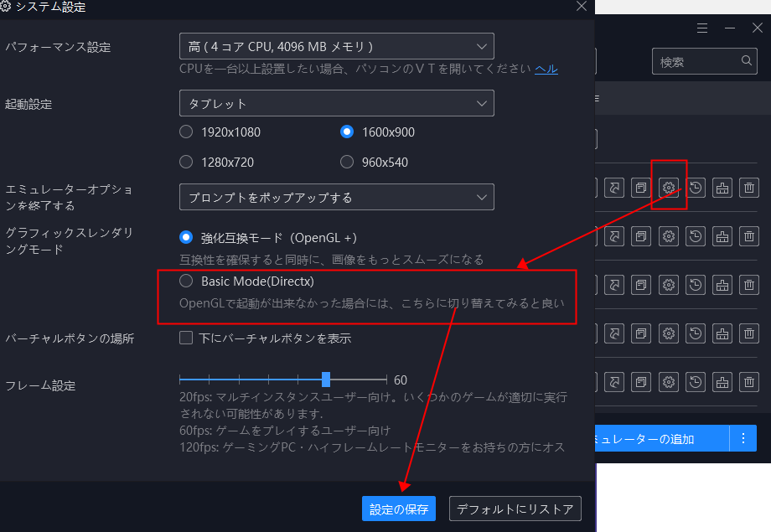771x532 pixels.
Task: Click copy emulator icon in third emulator row
Action: click(x=641, y=286)
